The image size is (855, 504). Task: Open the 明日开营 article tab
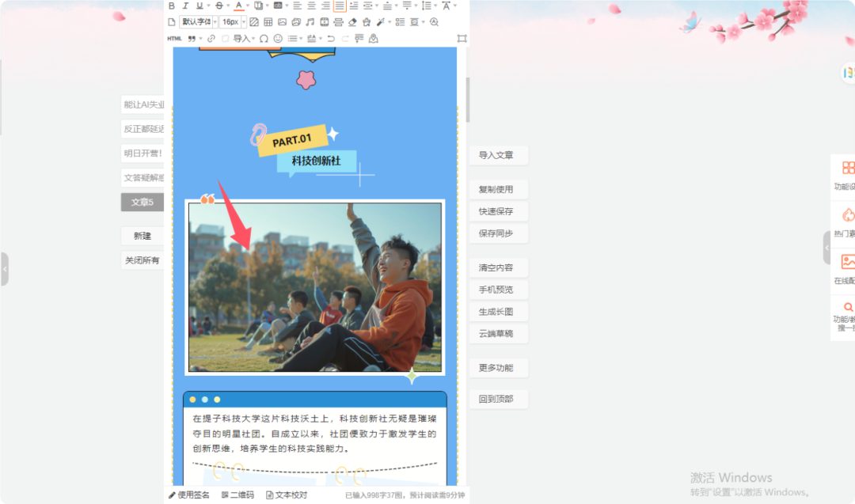click(x=142, y=153)
